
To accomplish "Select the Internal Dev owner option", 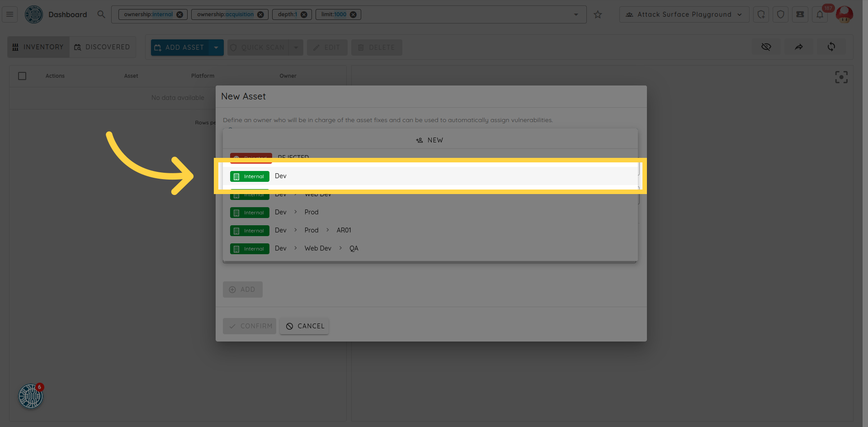I will pos(280,176).
